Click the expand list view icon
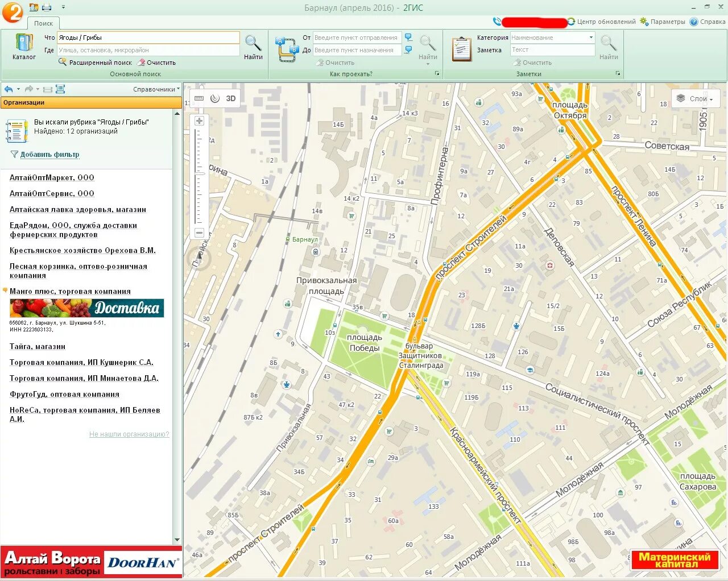 tap(60, 89)
